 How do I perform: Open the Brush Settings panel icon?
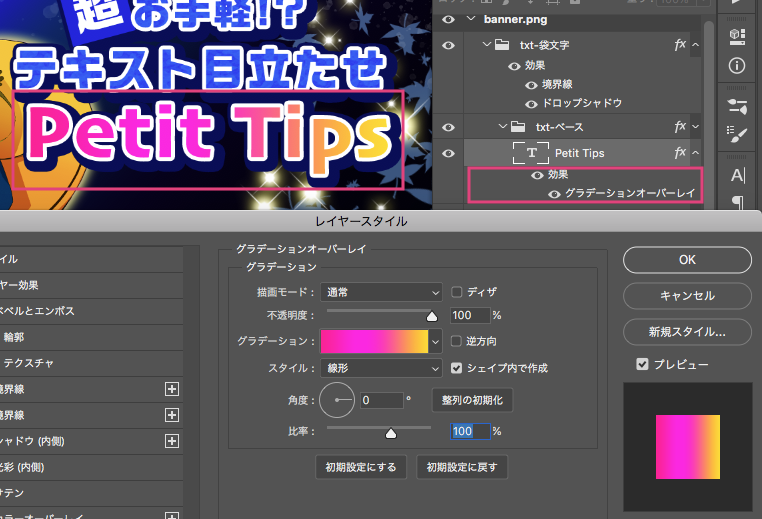coord(737,134)
